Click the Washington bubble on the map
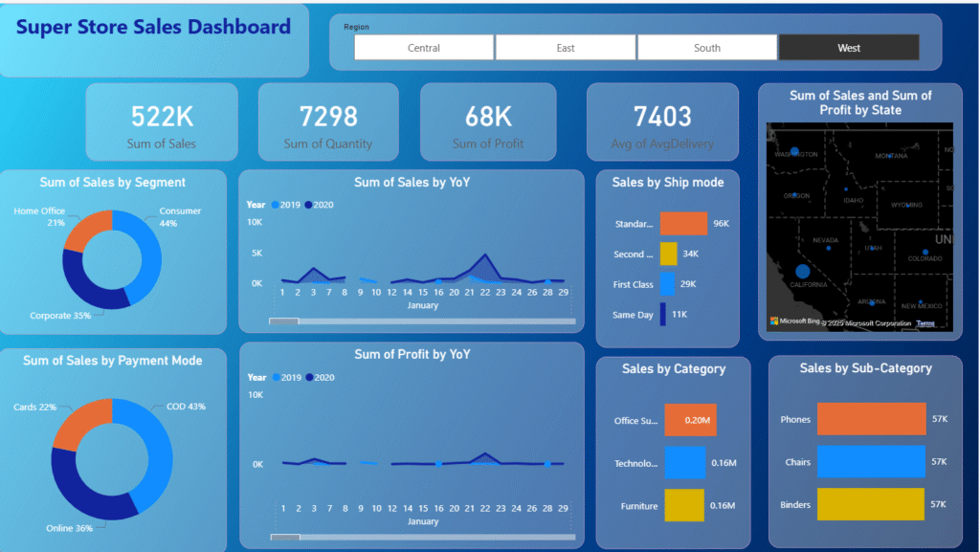 pos(793,153)
